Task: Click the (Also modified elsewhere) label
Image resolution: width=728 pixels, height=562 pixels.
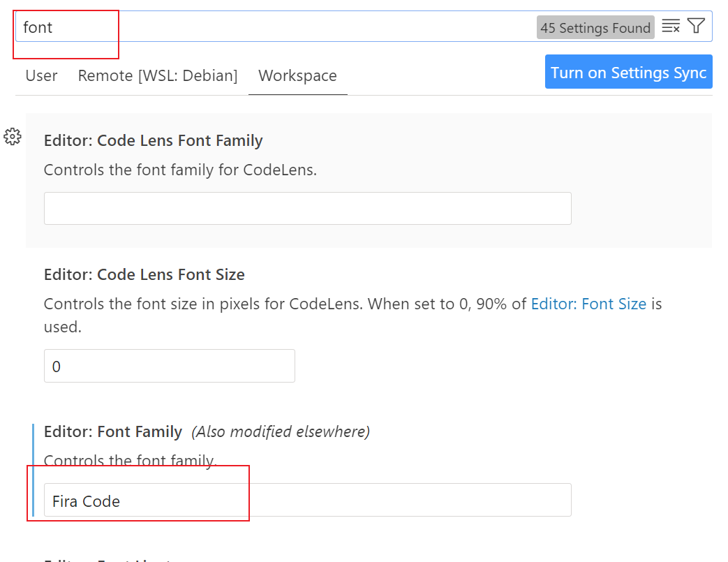Action: coord(280,431)
